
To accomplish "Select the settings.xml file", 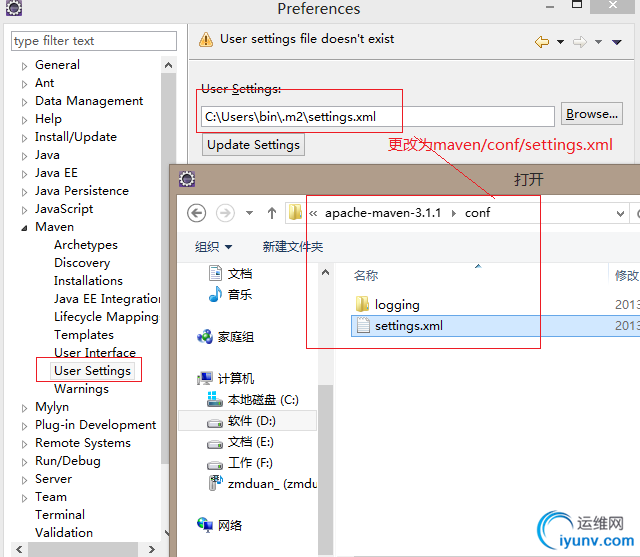I will (496, 326).
